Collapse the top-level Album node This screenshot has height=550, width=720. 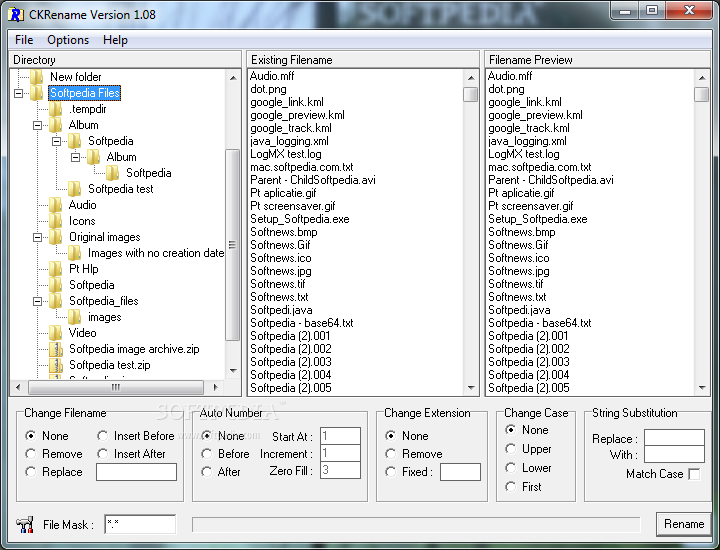(x=37, y=125)
